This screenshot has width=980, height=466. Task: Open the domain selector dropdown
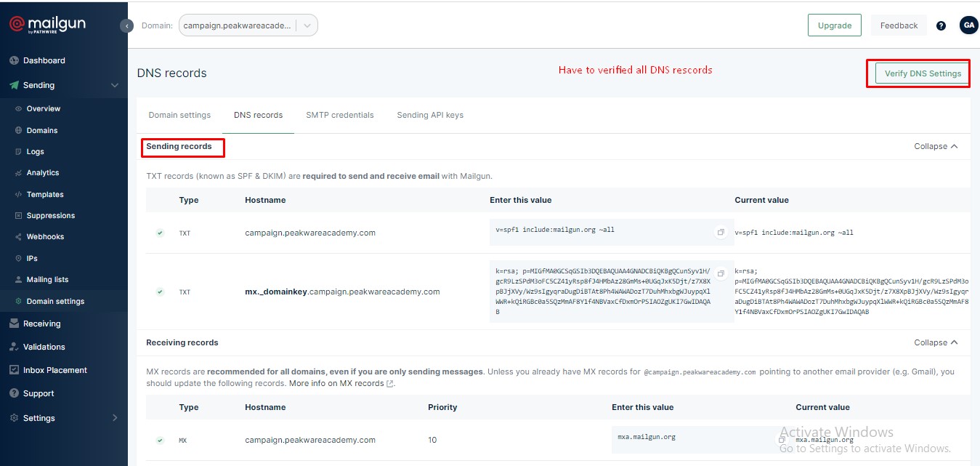(x=307, y=25)
